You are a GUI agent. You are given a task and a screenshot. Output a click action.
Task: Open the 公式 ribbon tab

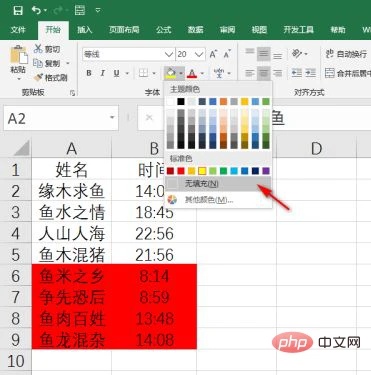[164, 30]
